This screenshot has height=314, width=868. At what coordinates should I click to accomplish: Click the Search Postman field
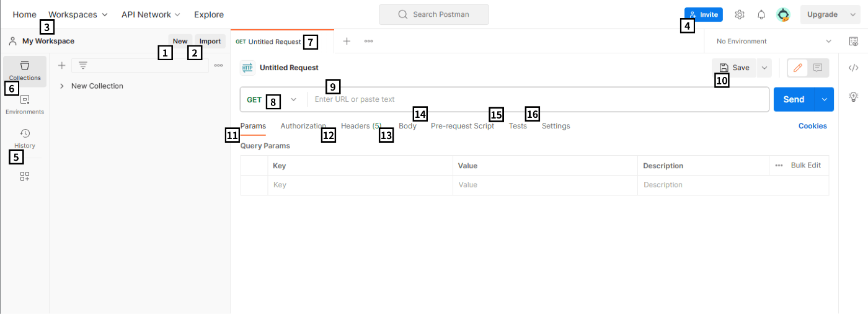[434, 14]
